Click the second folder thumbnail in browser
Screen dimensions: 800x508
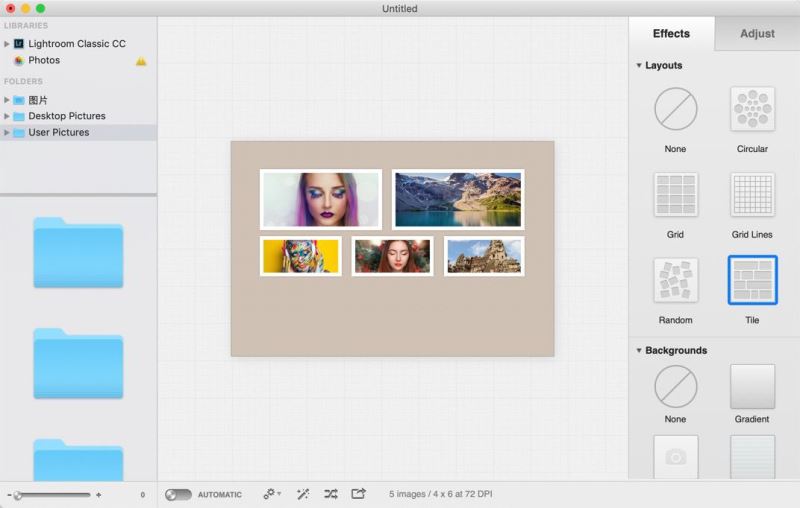[79, 364]
